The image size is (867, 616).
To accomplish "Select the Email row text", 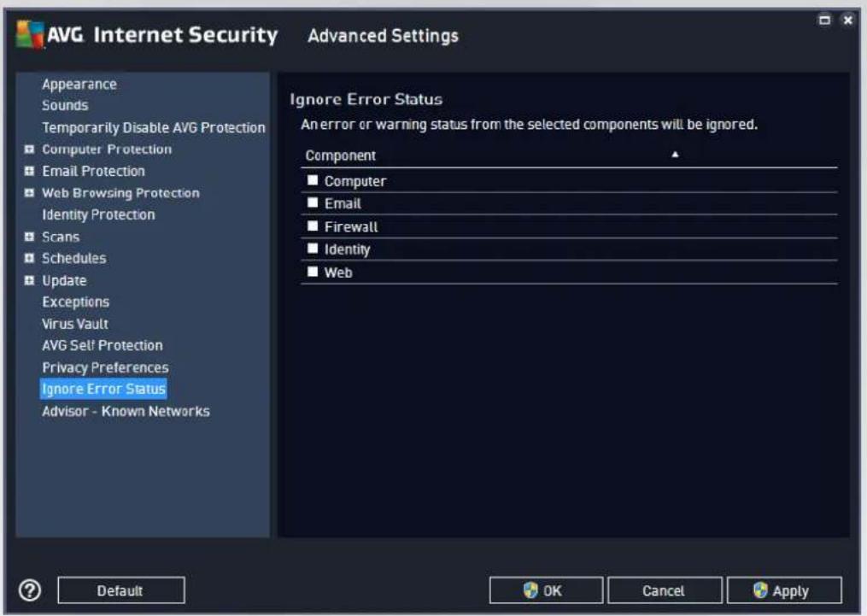I will click(343, 203).
